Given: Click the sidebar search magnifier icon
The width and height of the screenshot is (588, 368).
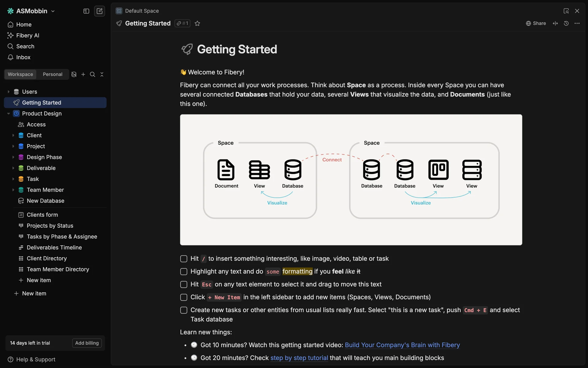Looking at the screenshot, I should coord(92,75).
